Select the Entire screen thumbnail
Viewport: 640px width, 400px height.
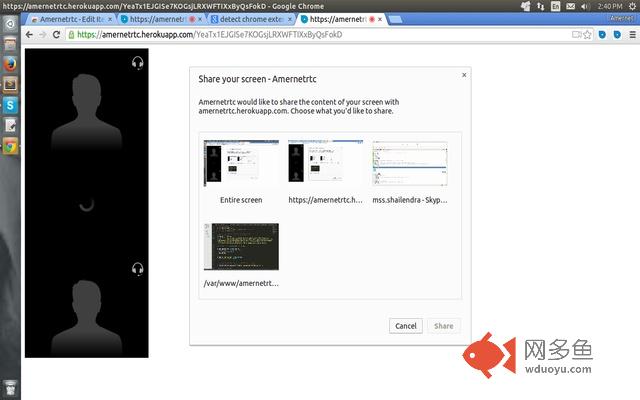pyautogui.click(x=241, y=163)
